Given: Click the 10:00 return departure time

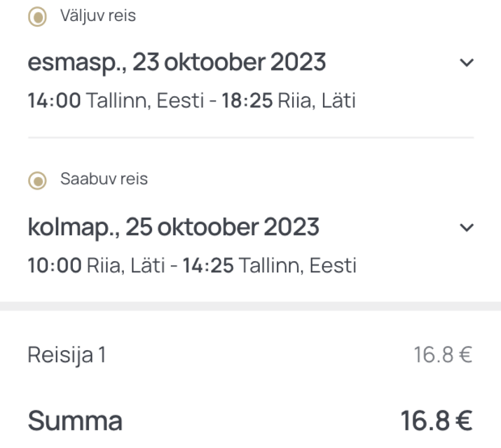Looking at the screenshot, I should click(54, 266).
